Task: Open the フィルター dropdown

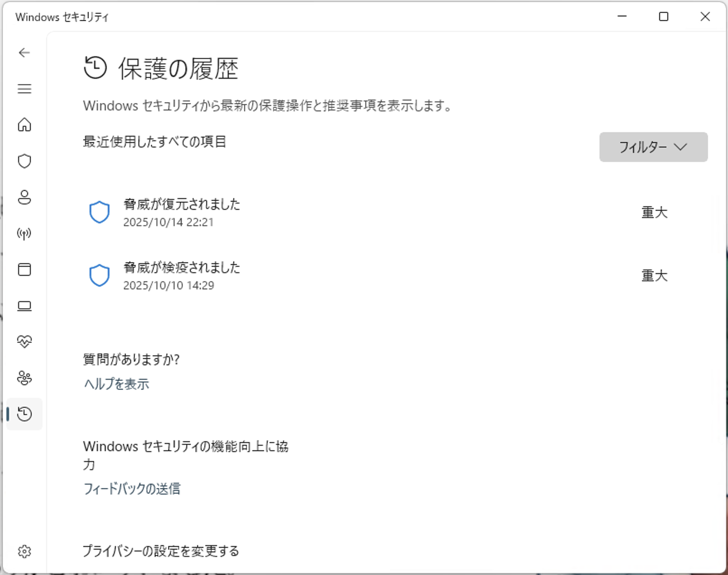Action: click(653, 147)
